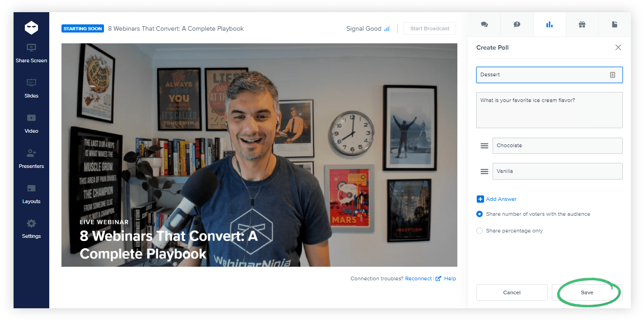Open the polls bar chart tab
The image size is (644, 320).
pos(550,25)
